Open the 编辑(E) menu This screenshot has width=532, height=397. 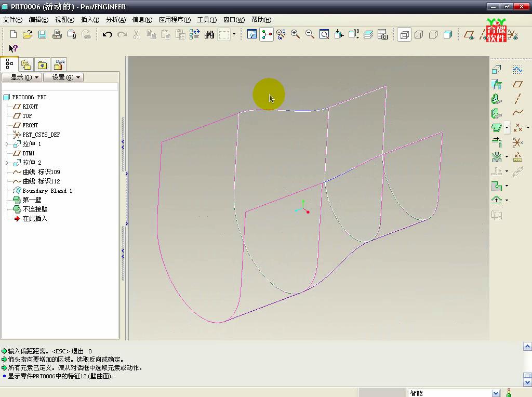click(38, 20)
